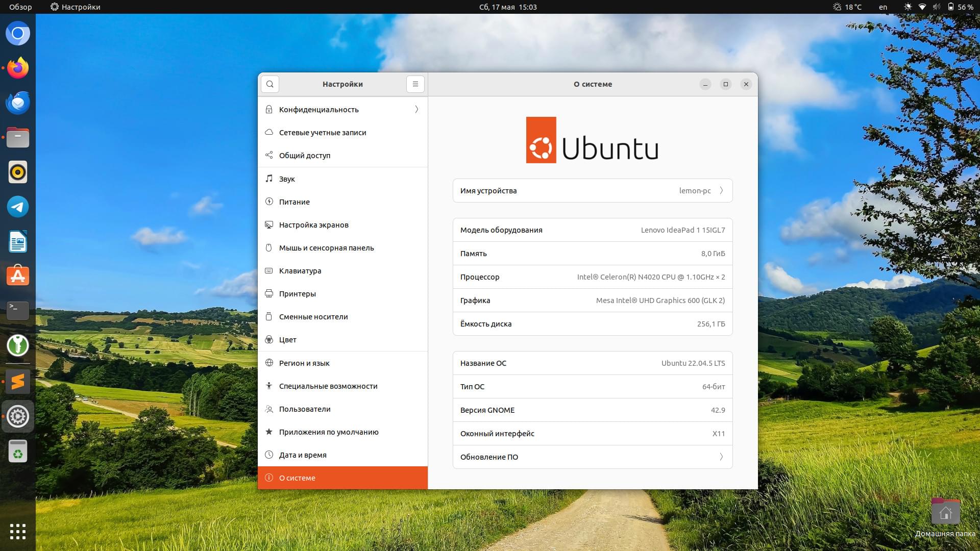Viewport: 980px width, 551px height.
Task: Click the Mesa Intel UHD Graphics 600 value
Action: pyautogui.click(x=660, y=300)
